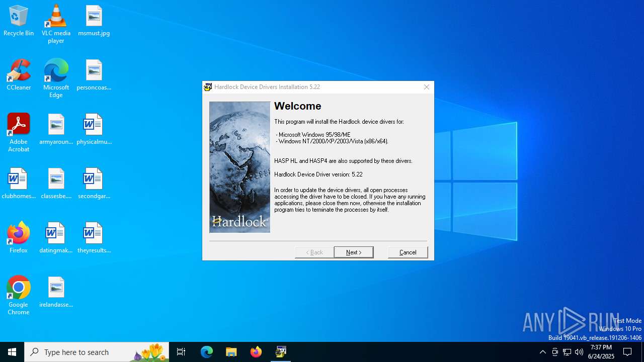Screen dimensions: 644x362
Task: Click the Hardlock globe banner image
Action: pos(239,167)
